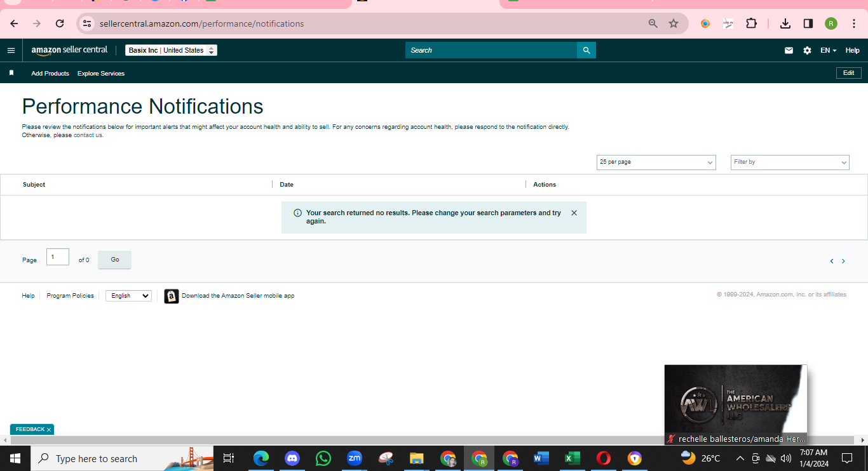Click the FEEDBACK tab button
This screenshot has height=471, width=868.
(32, 430)
